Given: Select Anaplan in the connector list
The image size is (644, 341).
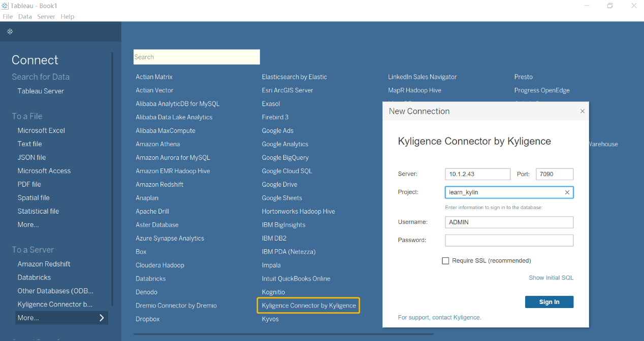Looking at the screenshot, I should pos(147,198).
